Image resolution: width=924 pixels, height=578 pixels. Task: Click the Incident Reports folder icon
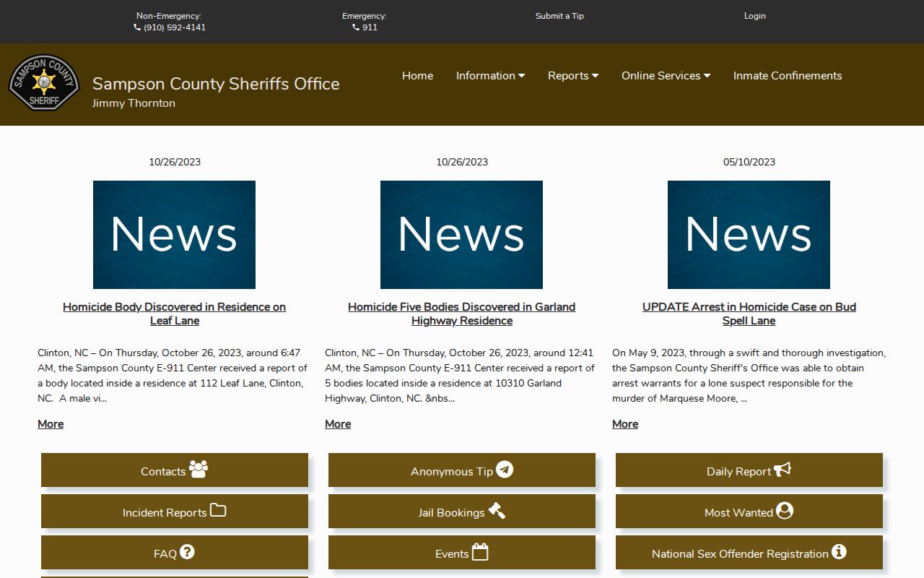(218, 511)
